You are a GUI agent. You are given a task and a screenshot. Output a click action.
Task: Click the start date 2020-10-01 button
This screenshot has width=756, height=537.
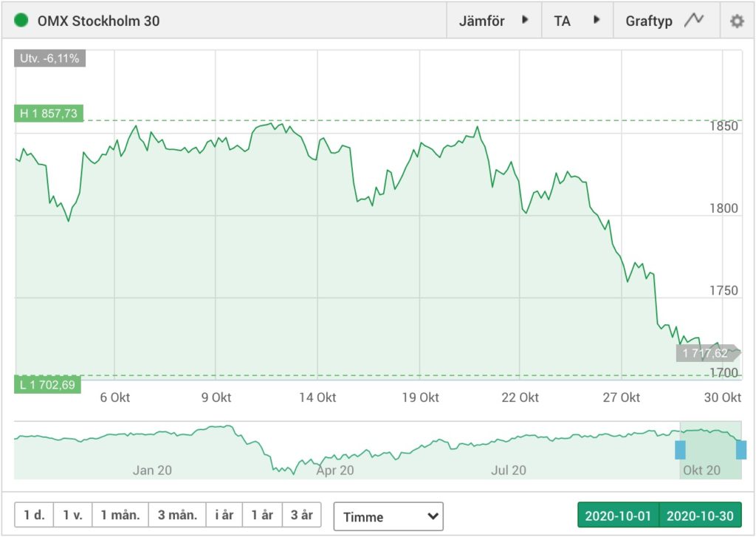click(618, 516)
